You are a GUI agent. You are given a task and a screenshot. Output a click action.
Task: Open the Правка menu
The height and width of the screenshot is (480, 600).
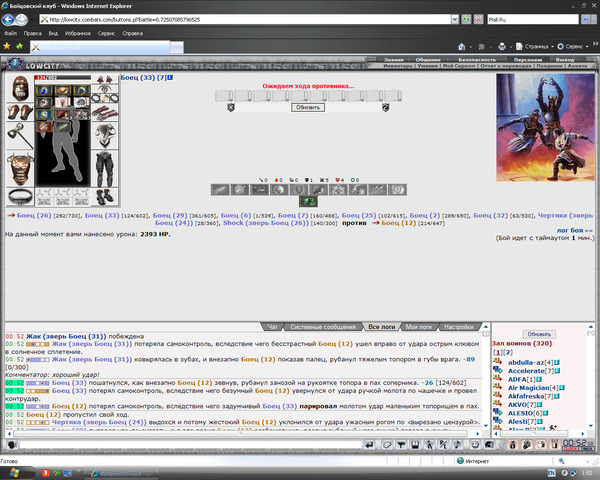[33, 33]
